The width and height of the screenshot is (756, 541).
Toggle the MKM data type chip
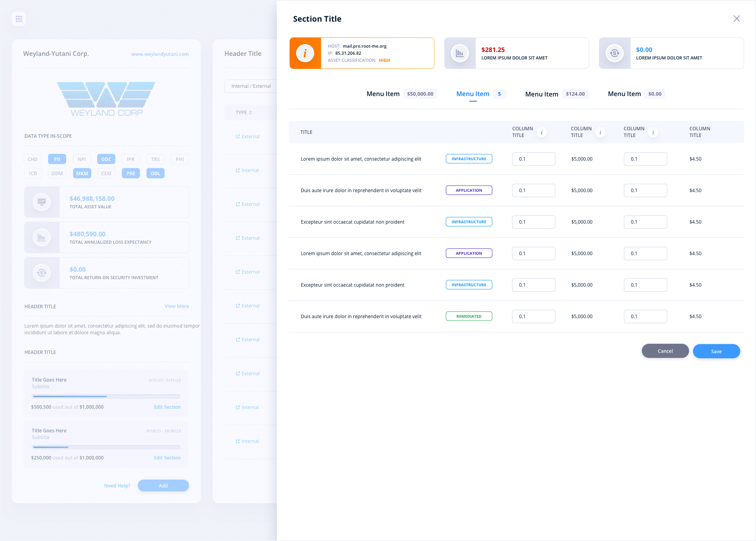coord(82,173)
